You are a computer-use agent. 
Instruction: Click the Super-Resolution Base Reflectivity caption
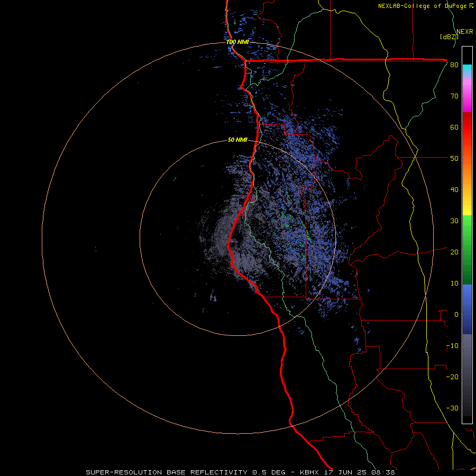click(240, 472)
